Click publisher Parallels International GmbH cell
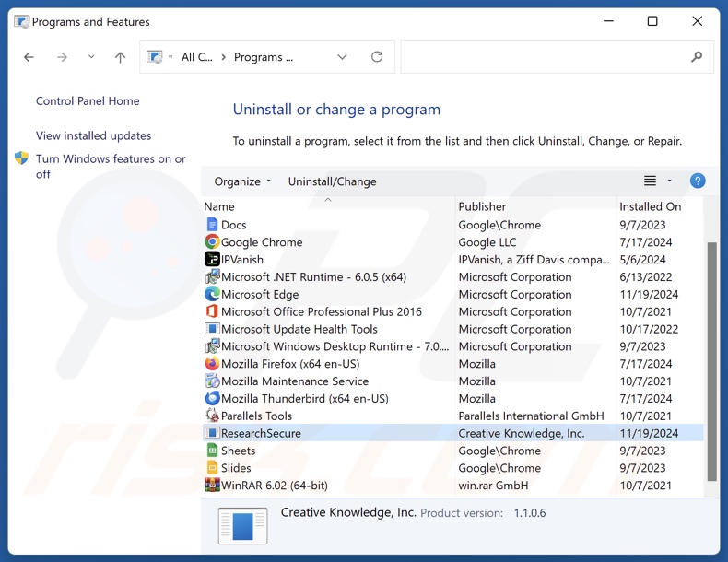 (531, 416)
